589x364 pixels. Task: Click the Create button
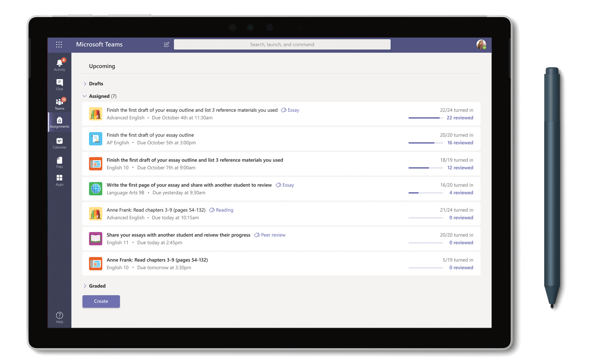click(101, 301)
